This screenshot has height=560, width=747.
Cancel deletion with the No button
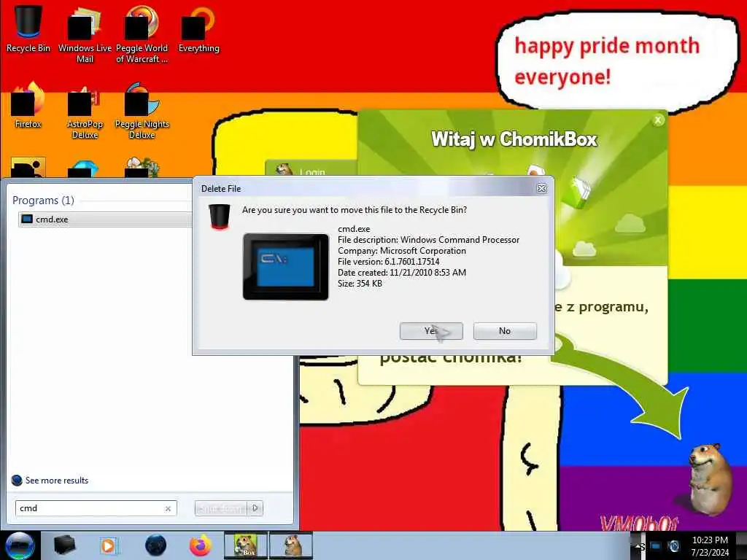click(505, 331)
